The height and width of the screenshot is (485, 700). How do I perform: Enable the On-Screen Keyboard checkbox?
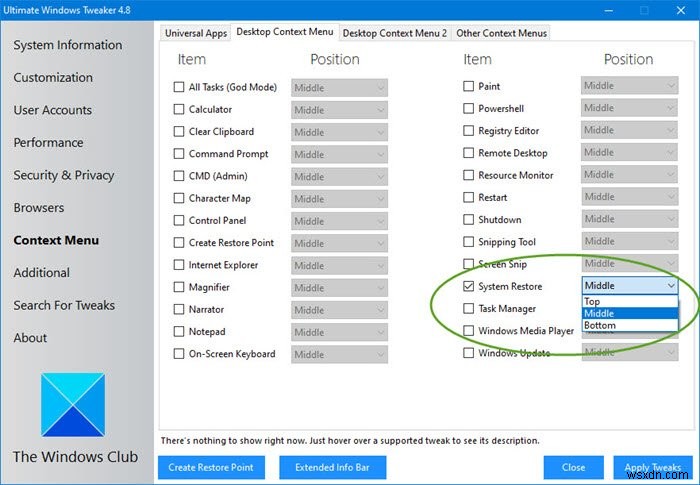point(179,354)
